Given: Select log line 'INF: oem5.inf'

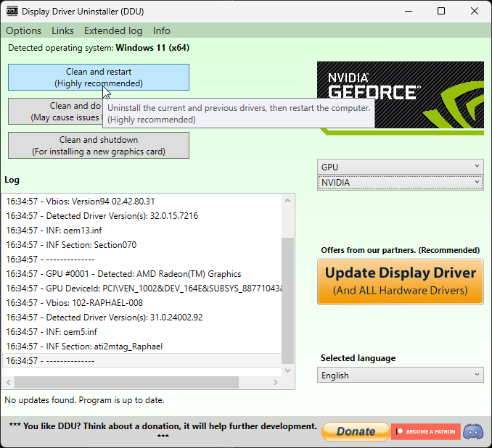Looking at the screenshot, I should click(x=142, y=332).
